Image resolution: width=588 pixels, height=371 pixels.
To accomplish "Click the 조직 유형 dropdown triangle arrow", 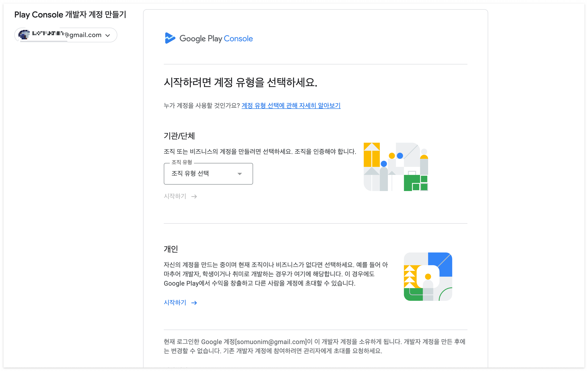I will pos(239,174).
